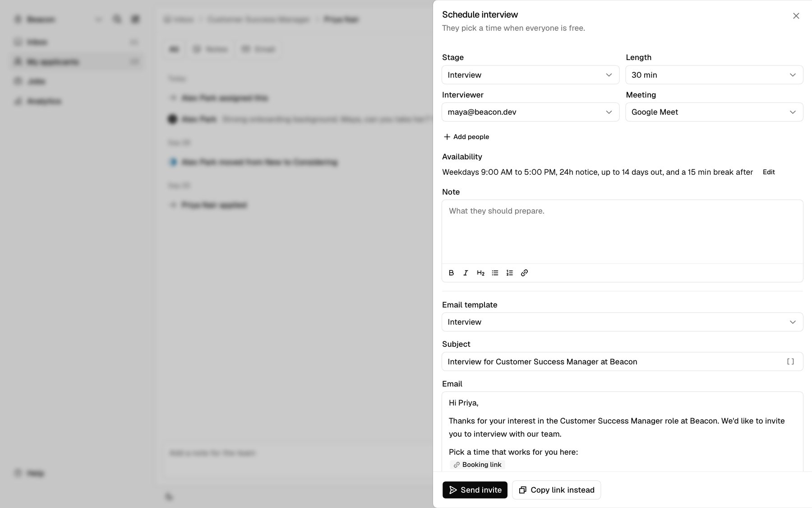The height and width of the screenshot is (508, 812).
Task: Copy link instead of sending
Action: point(556,490)
